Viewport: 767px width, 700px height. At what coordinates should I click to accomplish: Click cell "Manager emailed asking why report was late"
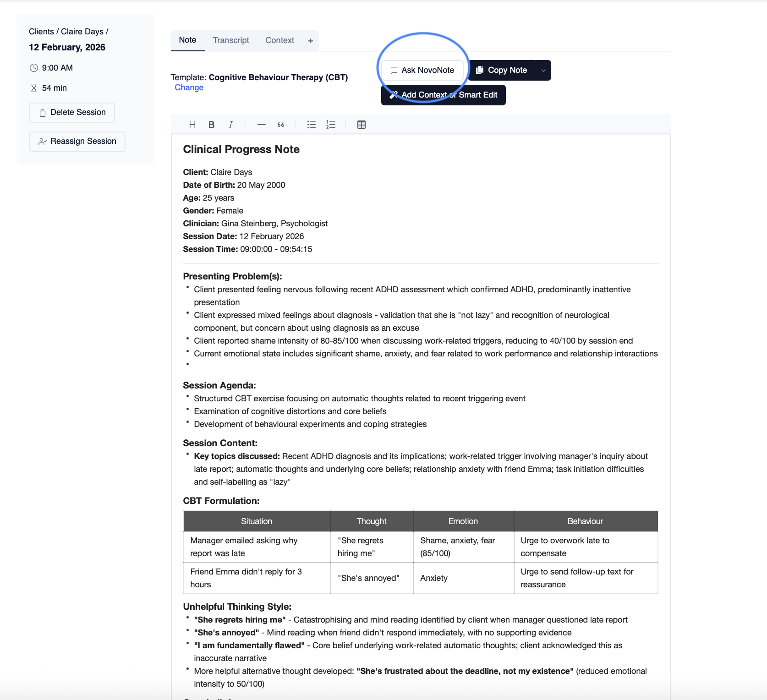point(257,547)
